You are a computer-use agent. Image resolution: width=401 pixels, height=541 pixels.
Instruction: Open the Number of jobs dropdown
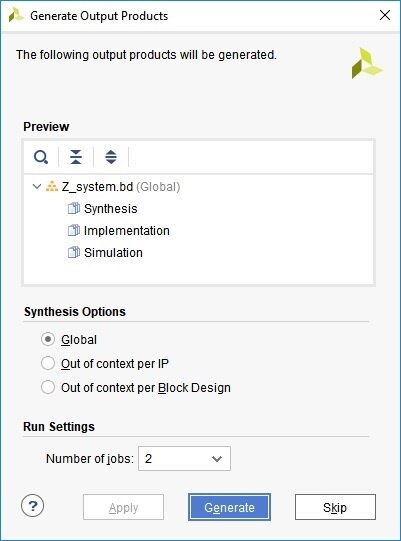[x=184, y=459]
